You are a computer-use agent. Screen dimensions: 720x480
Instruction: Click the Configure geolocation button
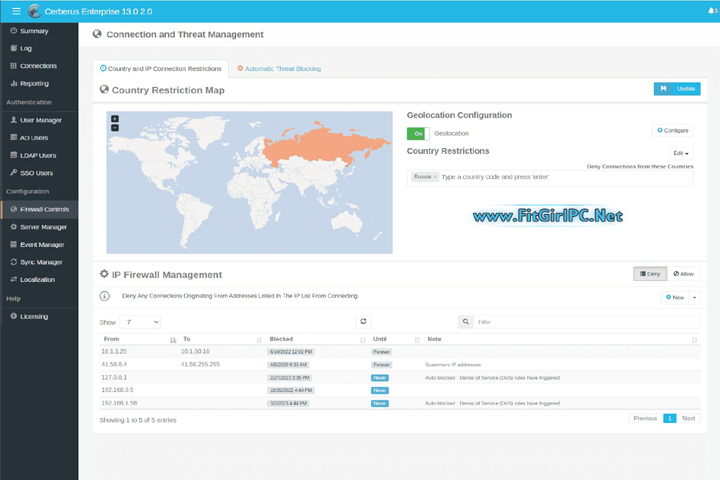pyautogui.click(x=673, y=130)
